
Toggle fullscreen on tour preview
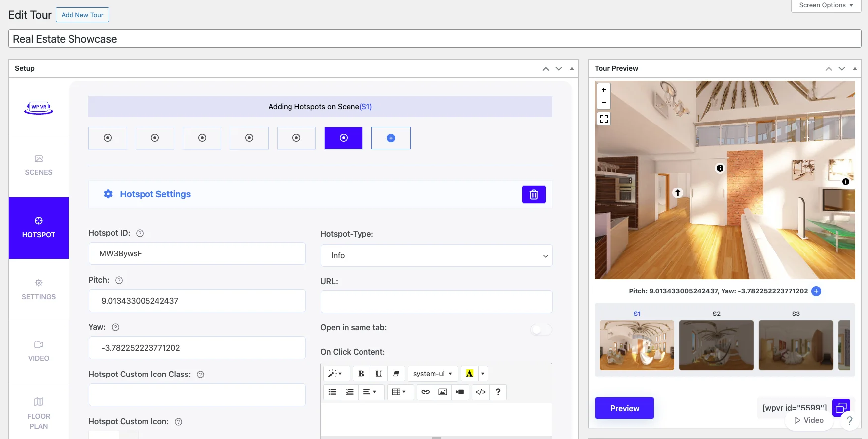[604, 119]
